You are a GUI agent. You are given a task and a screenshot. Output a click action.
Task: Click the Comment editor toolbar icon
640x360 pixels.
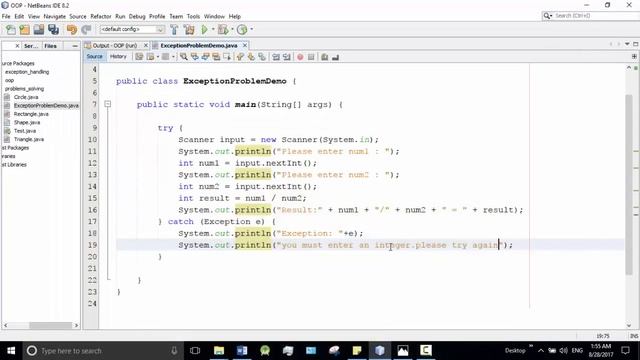[x=324, y=57]
